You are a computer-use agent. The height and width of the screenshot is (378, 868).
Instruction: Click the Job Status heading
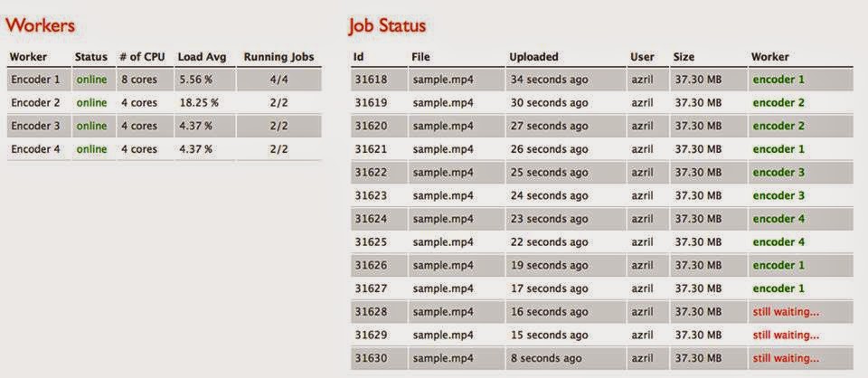pos(388,26)
